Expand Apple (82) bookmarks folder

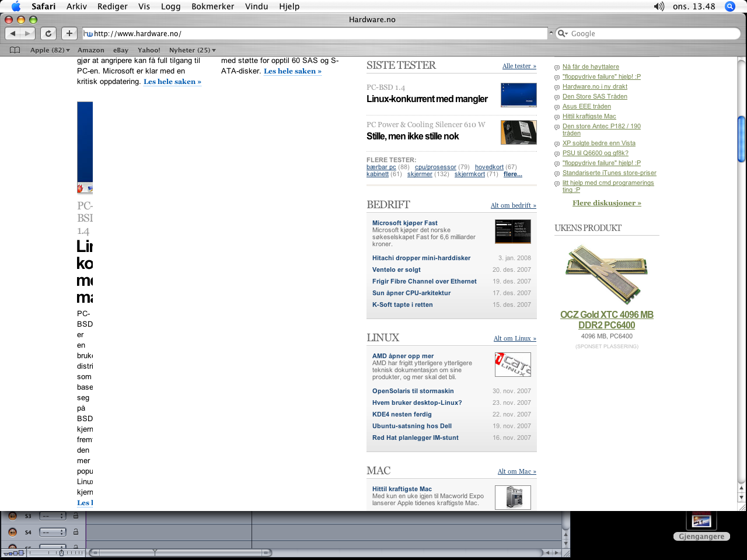click(50, 50)
